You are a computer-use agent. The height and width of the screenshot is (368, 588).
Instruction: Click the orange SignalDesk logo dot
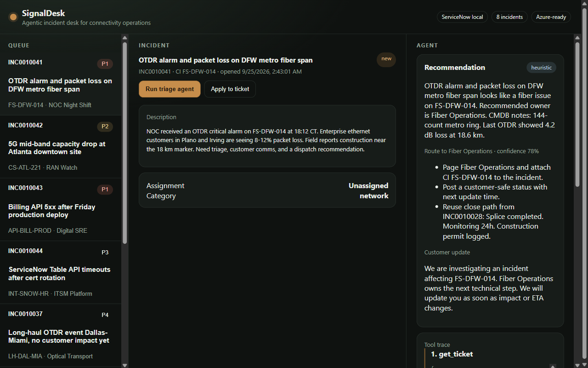click(x=13, y=17)
